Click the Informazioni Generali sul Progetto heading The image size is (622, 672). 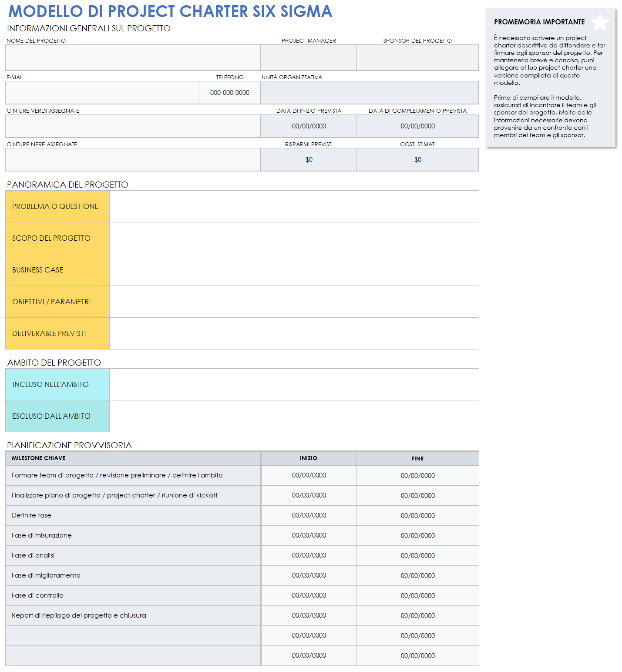89,28
